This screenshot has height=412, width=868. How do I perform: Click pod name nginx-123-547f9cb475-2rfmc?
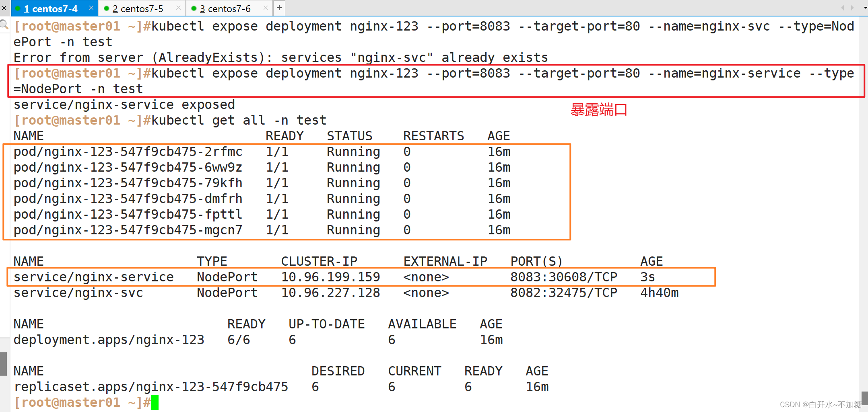coord(128,152)
